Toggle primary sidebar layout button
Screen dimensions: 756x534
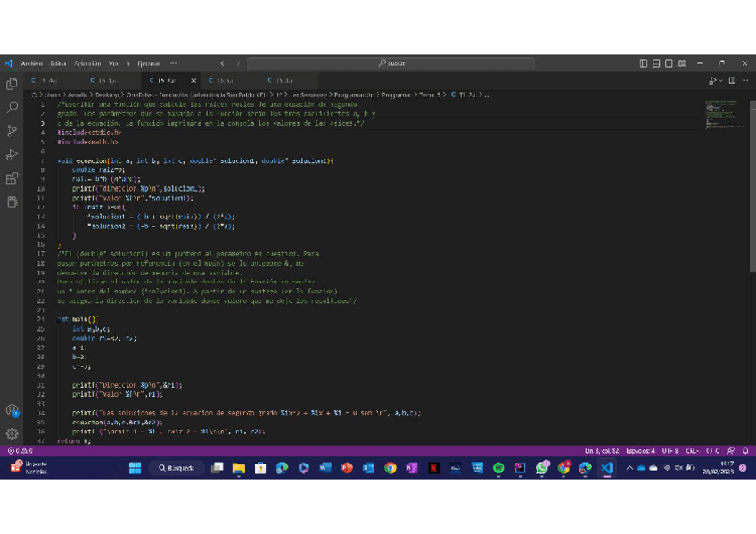coord(644,63)
